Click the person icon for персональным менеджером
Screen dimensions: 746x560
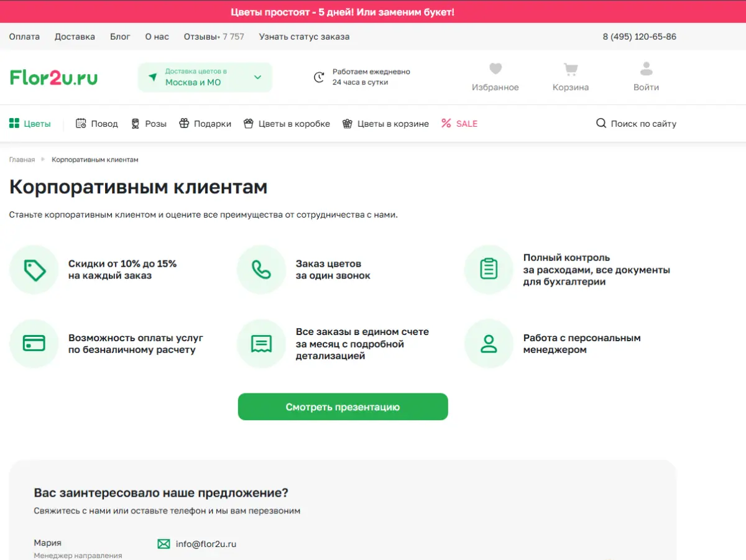click(x=489, y=344)
